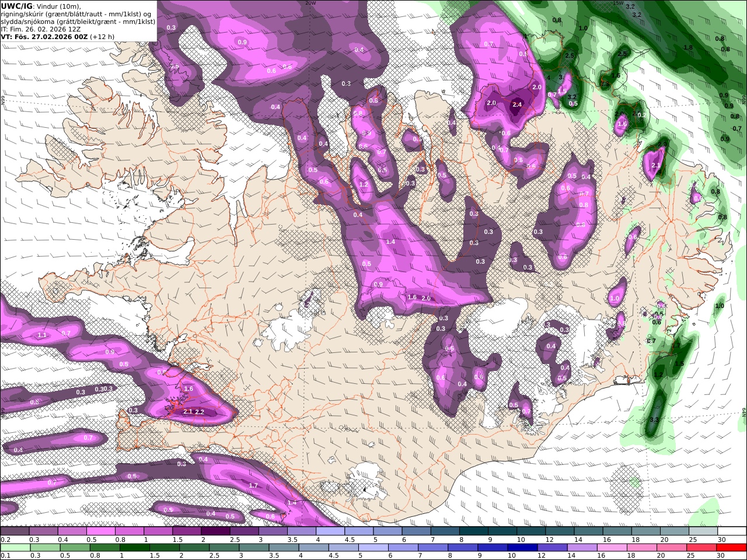Click the bright red swatch on rain scale
Screen dimensions: 747x560
(732, 548)
